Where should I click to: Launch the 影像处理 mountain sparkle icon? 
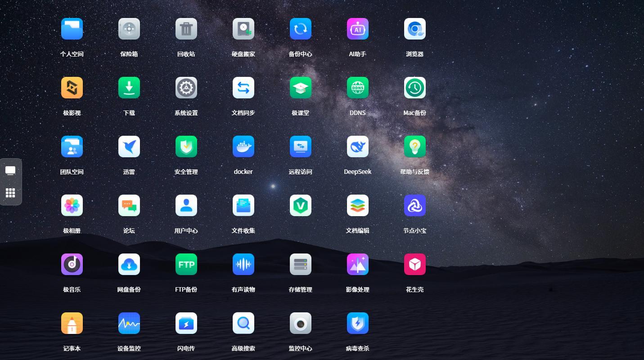click(x=358, y=264)
